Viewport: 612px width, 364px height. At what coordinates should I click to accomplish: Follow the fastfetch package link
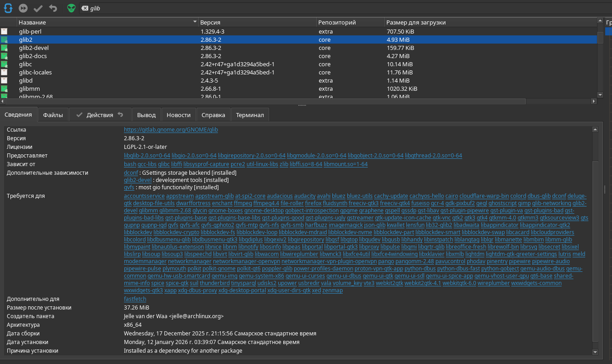coord(135,299)
